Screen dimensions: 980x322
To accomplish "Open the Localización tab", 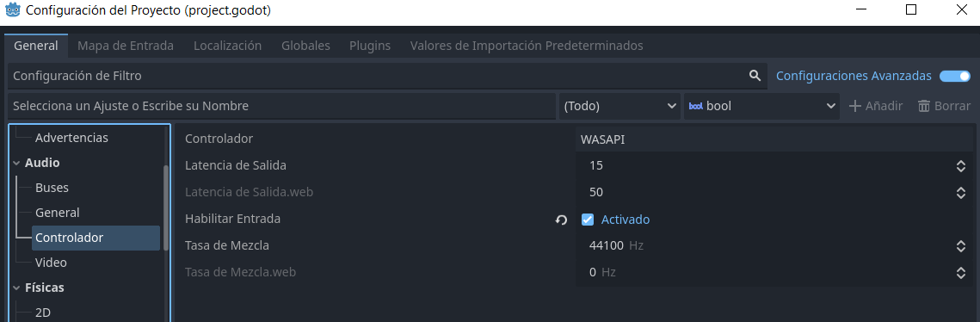I will pos(227,46).
